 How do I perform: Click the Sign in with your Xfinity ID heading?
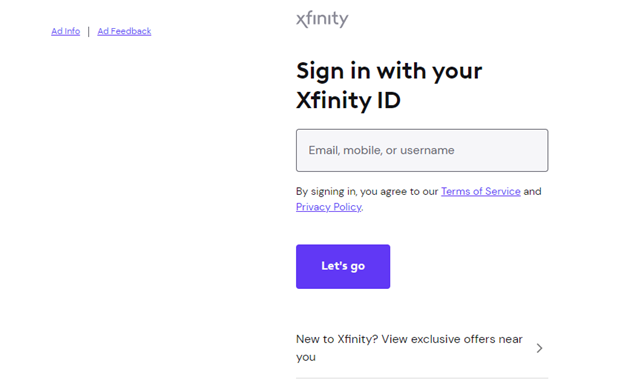coord(389,85)
